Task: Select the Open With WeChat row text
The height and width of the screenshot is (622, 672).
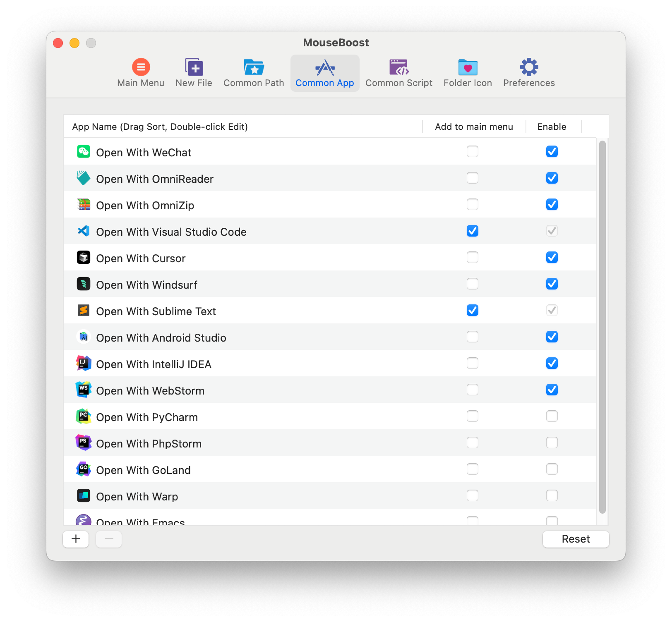Action: [144, 153]
